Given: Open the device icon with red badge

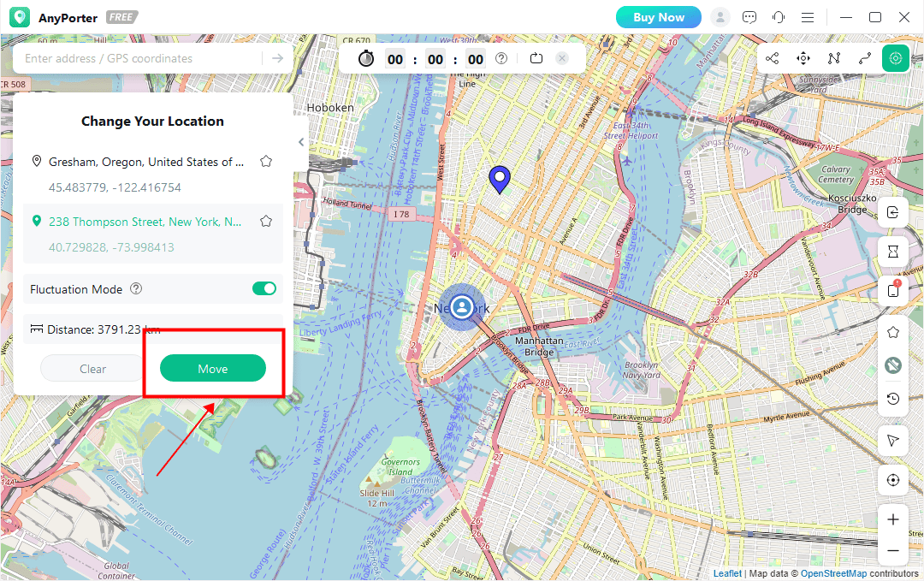Looking at the screenshot, I should click(893, 290).
